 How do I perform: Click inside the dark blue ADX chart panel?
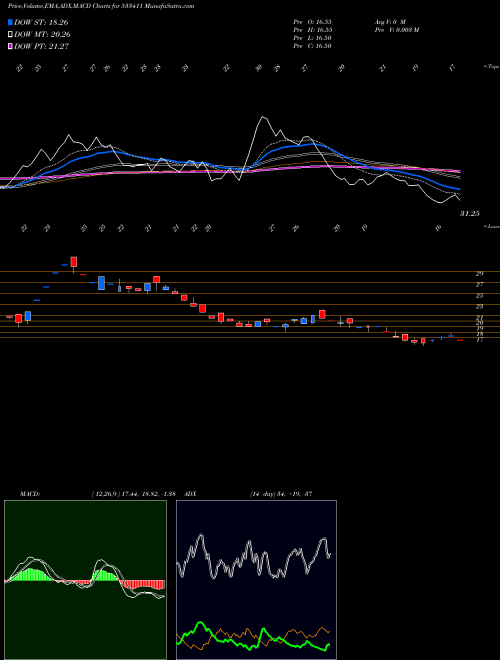tap(256, 580)
